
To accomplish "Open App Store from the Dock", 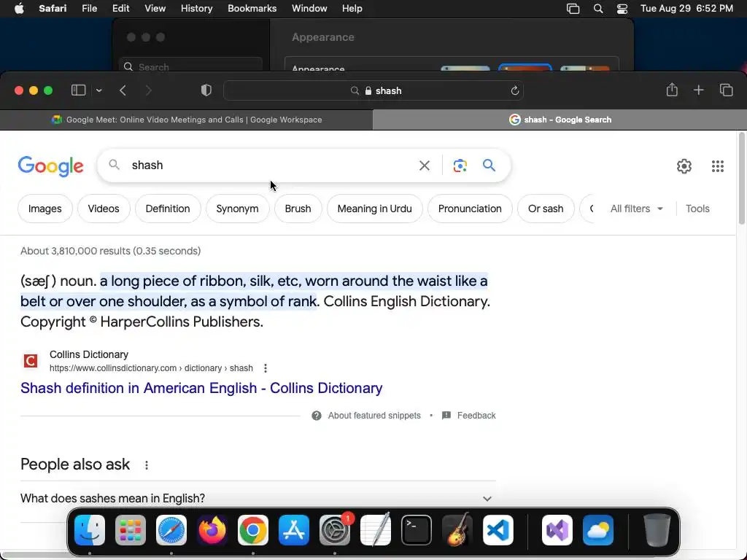I will [x=294, y=531].
